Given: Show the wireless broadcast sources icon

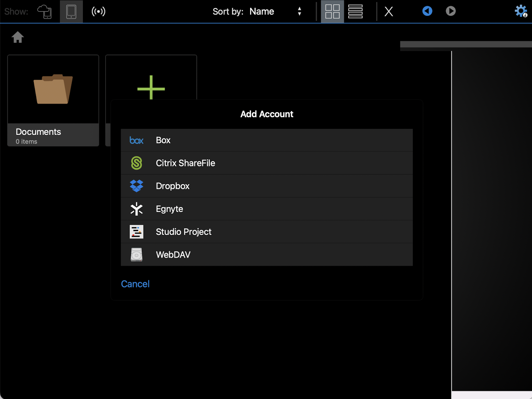Looking at the screenshot, I should (98, 11).
